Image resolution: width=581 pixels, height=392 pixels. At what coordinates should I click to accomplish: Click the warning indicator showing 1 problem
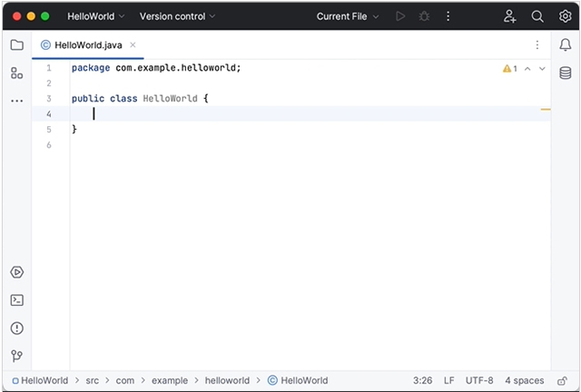(x=510, y=69)
